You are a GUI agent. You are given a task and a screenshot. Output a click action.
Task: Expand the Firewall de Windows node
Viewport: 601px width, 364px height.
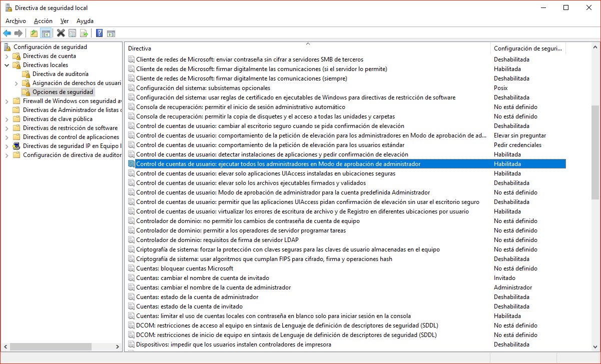pos(7,101)
